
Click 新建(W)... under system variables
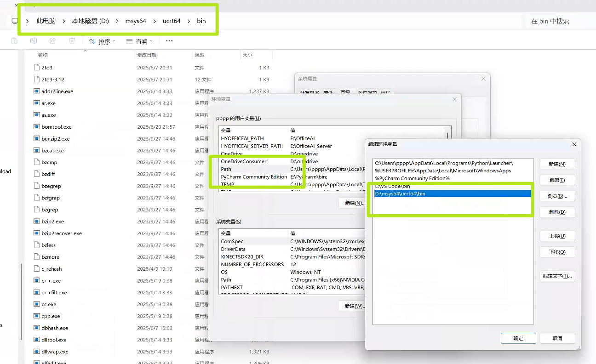(x=352, y=306)
